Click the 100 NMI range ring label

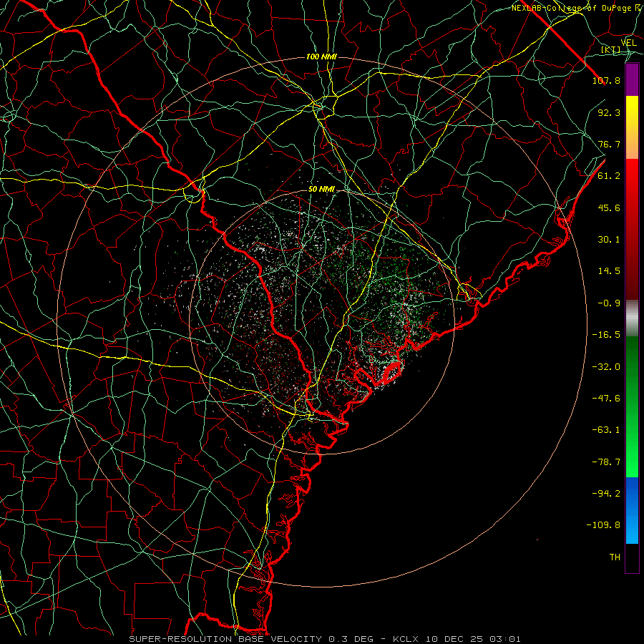[x=321, y=57]
